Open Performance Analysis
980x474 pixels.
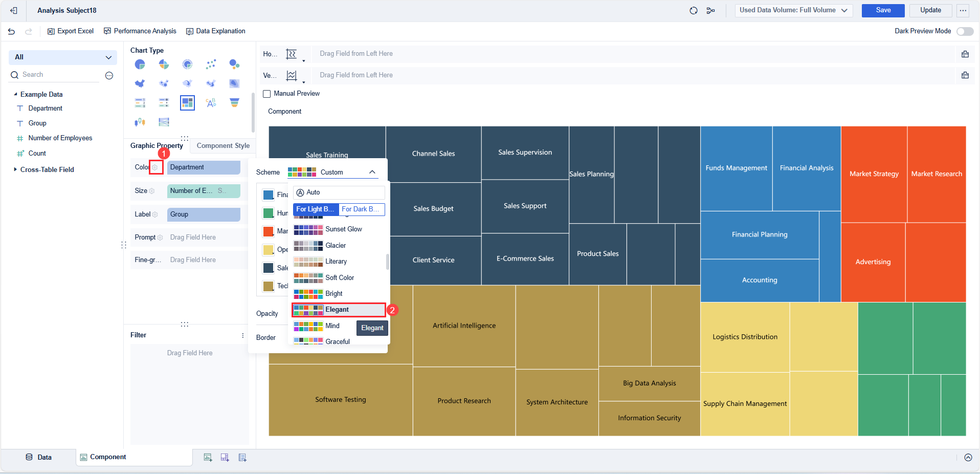coord(140,31)
